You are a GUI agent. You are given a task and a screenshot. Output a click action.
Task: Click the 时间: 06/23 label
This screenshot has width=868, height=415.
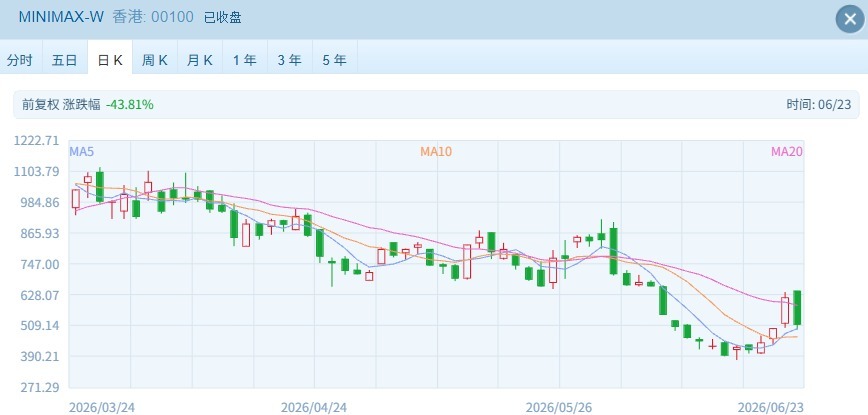tap(819, 105)
